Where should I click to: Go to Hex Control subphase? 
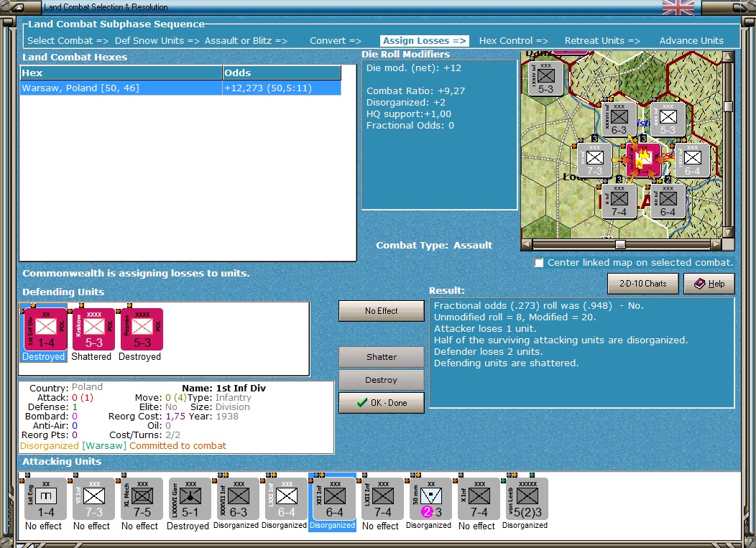pyautogui.click(x=514, y=40)
